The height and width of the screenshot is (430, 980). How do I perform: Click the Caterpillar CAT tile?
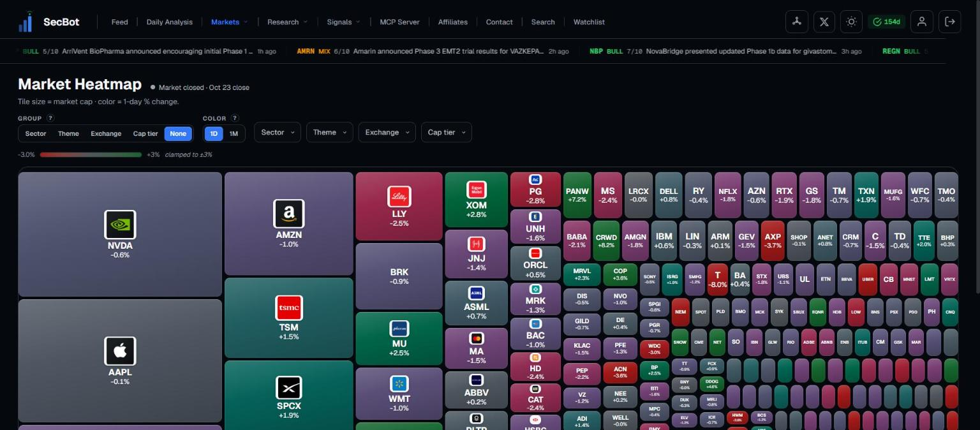535,397
